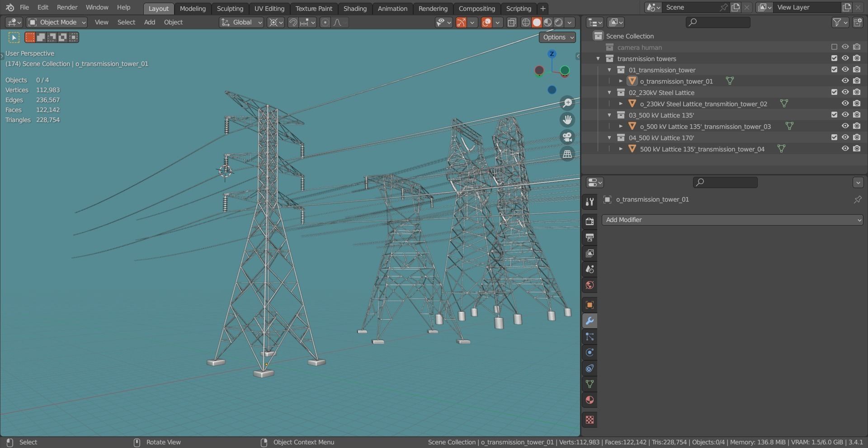Open the View Layer properties tab
Image resolution: width=868 pixels, height=448 pixels.
click(x=590, y=253)
